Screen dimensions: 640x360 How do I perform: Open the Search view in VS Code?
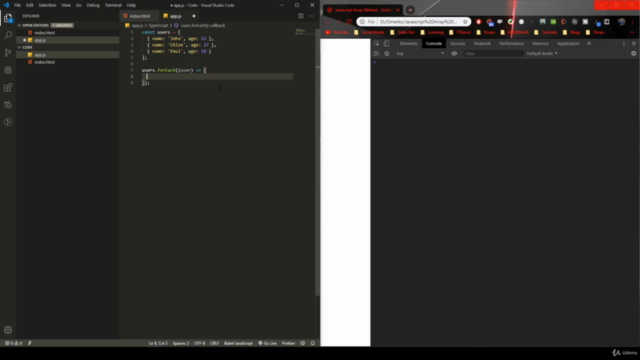[x=8, y=35]
